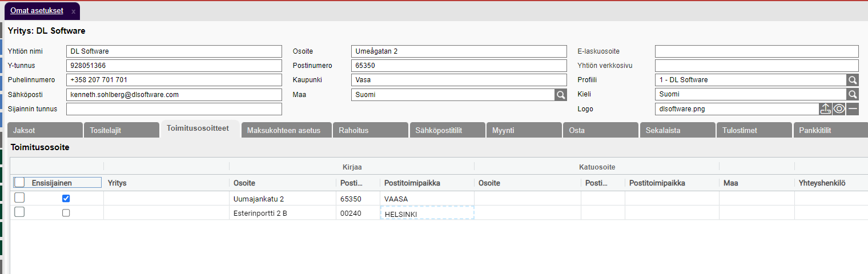Open the Kieli language lookup search icon
The width and height of the screenshot is (868, 274).
pyautogui.click(x=853, y=95)
